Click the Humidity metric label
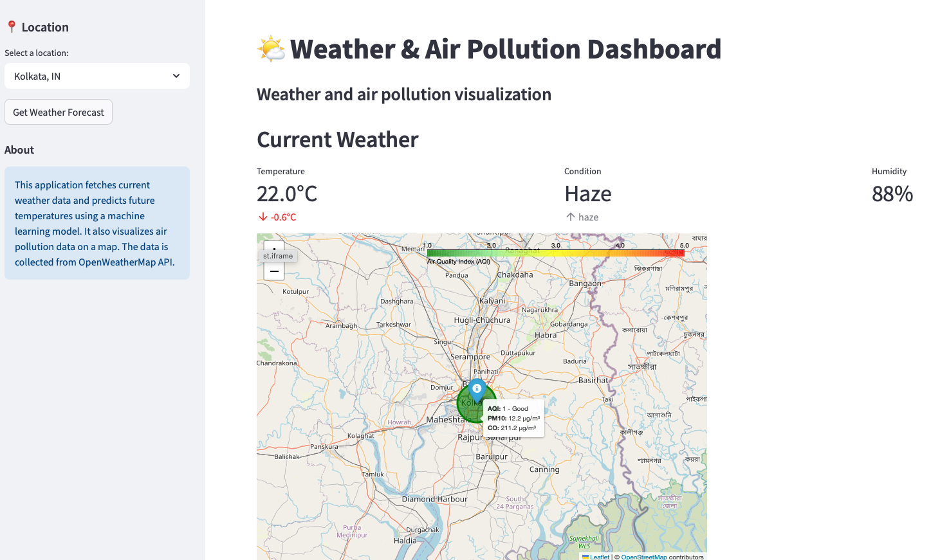 point(889,171)
